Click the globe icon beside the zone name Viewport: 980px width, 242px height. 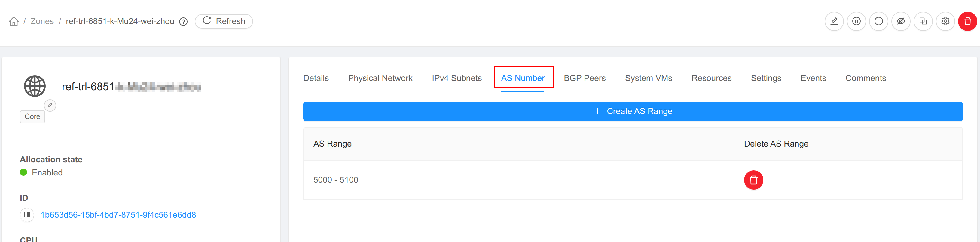click(x=35, y=86)
